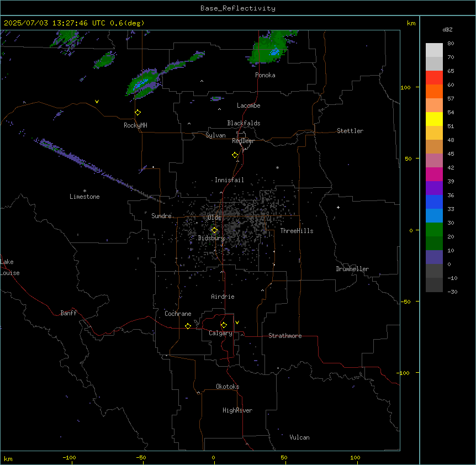Click the RockyMH label

click(135, 125)
